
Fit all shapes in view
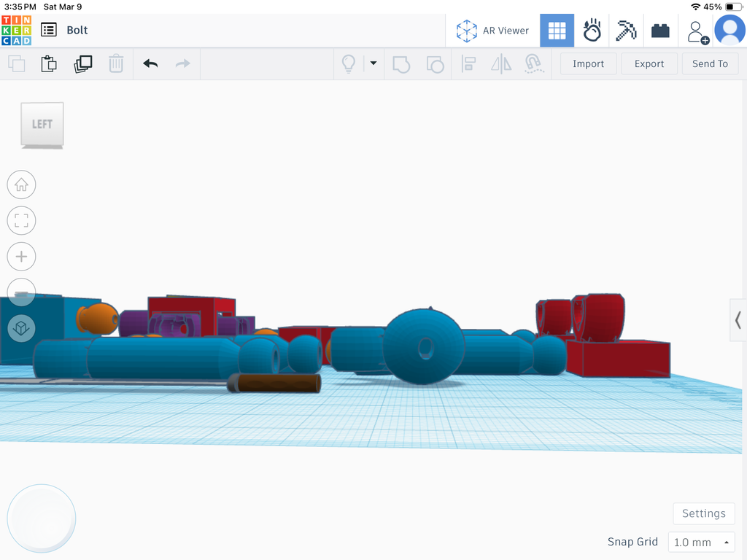pyautogui.click(x=21, y=220)
